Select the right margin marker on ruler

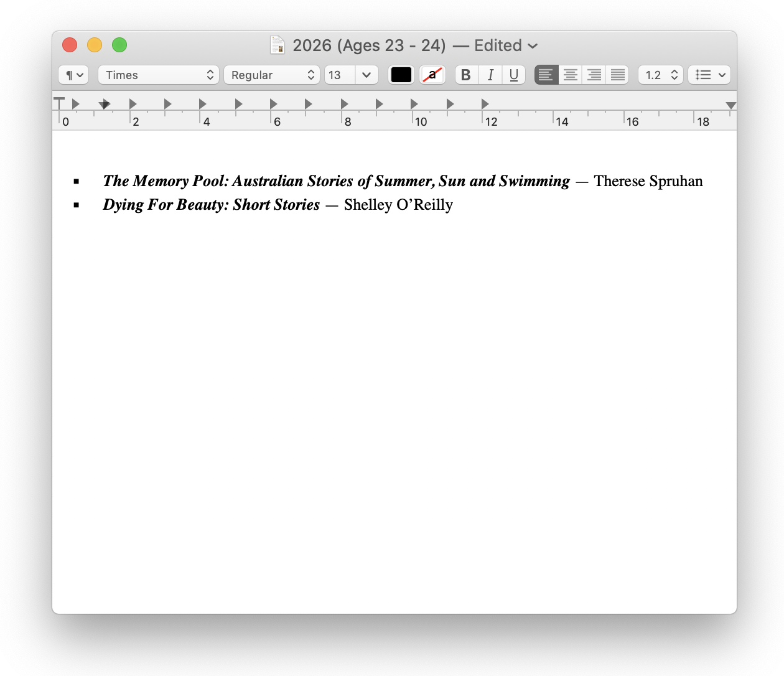coord(731,105)
